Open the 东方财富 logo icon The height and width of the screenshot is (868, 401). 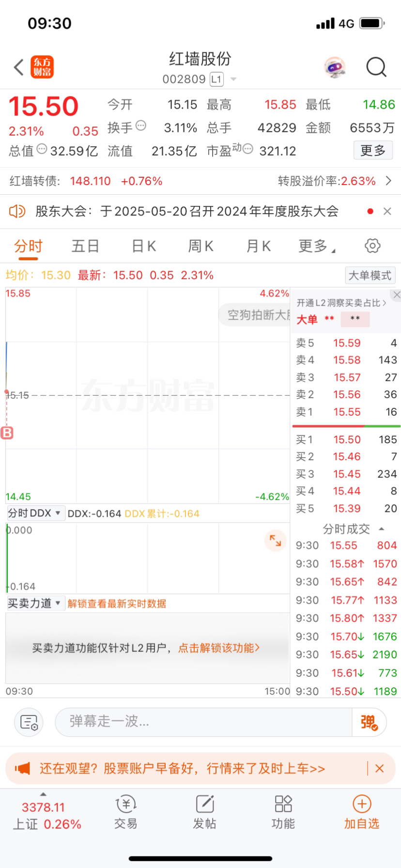click(x=42, y=67)
